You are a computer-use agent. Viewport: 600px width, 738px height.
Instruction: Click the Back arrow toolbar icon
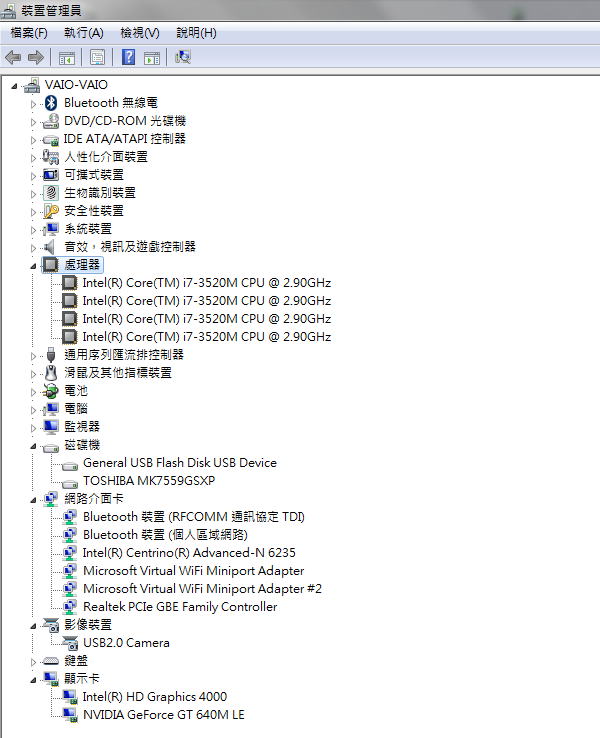13,57
